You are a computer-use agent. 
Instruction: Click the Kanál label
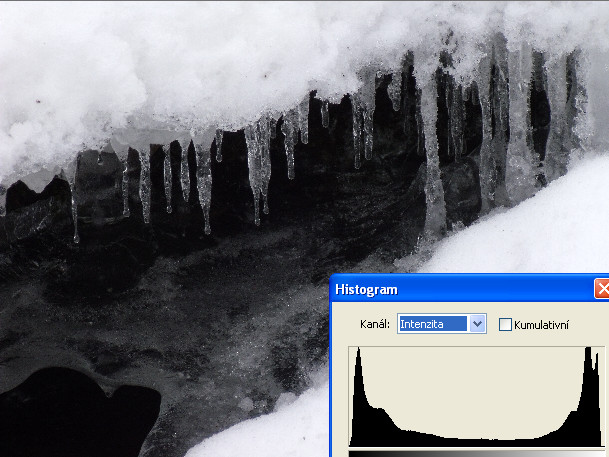tap(375, 324)
